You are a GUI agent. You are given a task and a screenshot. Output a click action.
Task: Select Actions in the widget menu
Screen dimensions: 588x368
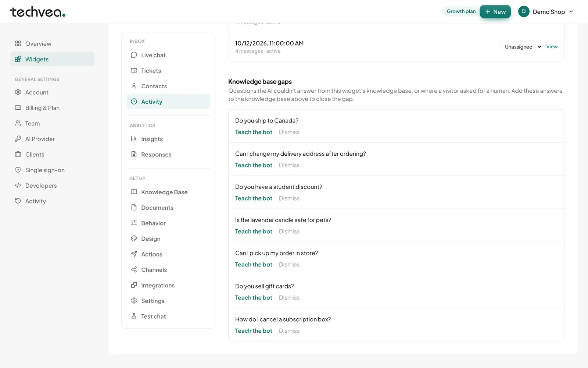[168, 254]
